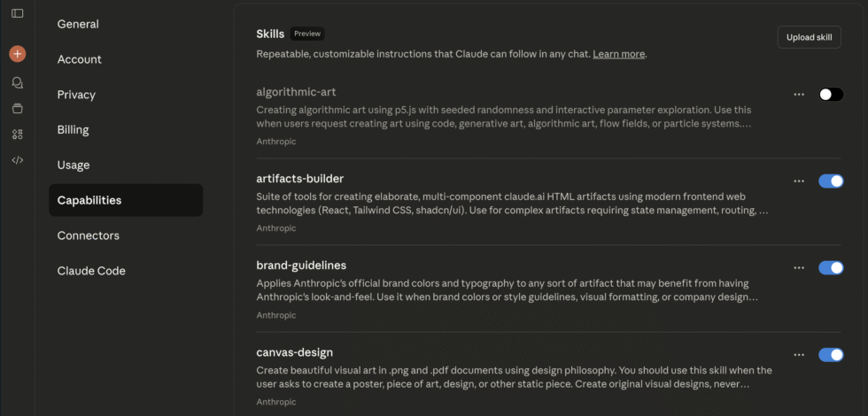Click the Upload skill button
The image size is (868, 416).
tap(809, 36)
